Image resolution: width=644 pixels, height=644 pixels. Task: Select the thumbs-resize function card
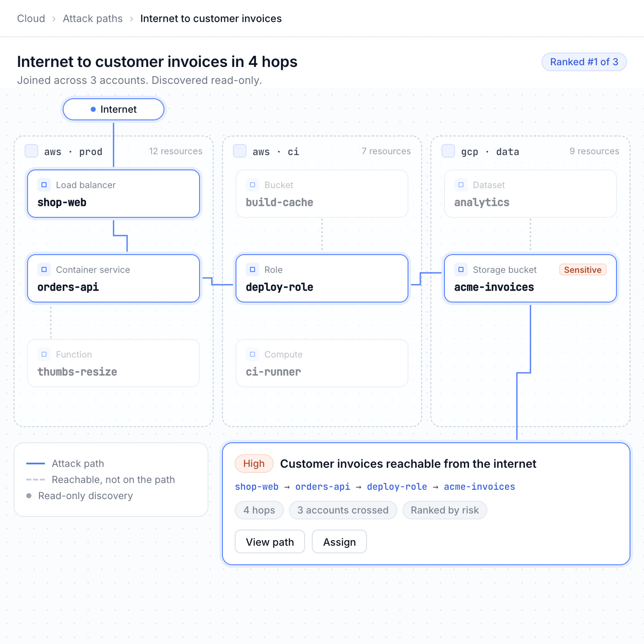click(114, 363)
